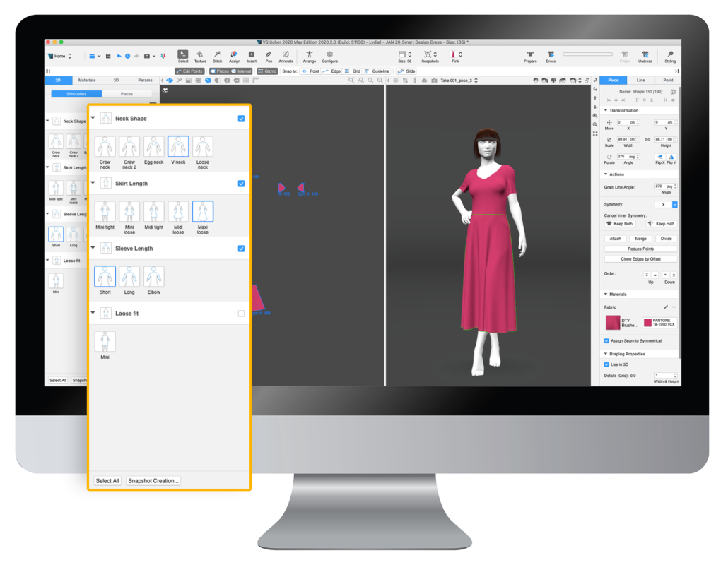Activate the Pen tool
Image resolution: width=728 pixels, height=565 pixels.
(269, 55)
